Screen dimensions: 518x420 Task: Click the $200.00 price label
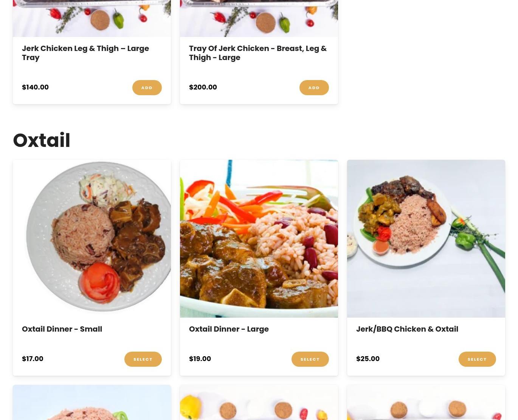(203, 87)
